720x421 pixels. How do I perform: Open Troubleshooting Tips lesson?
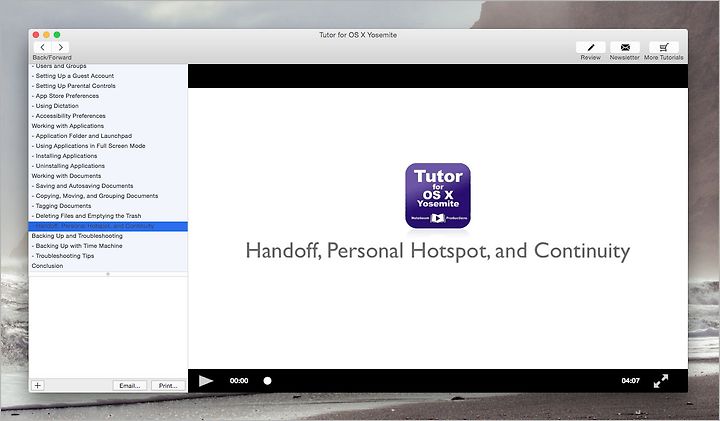click(108, 256)
